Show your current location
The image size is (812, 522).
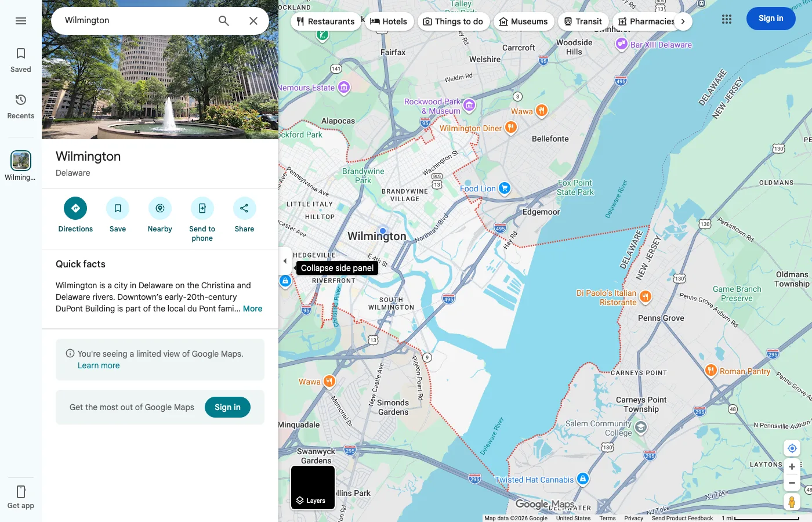[792, 448]
